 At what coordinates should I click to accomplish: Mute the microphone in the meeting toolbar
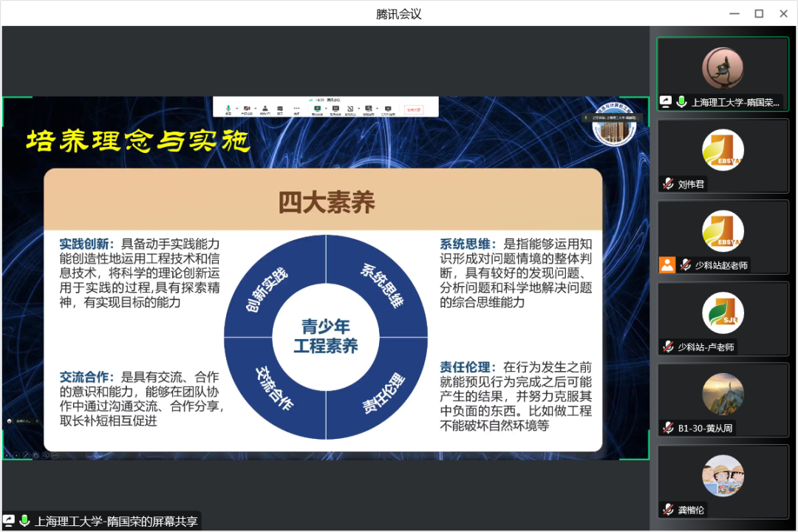tap(228, 109)
